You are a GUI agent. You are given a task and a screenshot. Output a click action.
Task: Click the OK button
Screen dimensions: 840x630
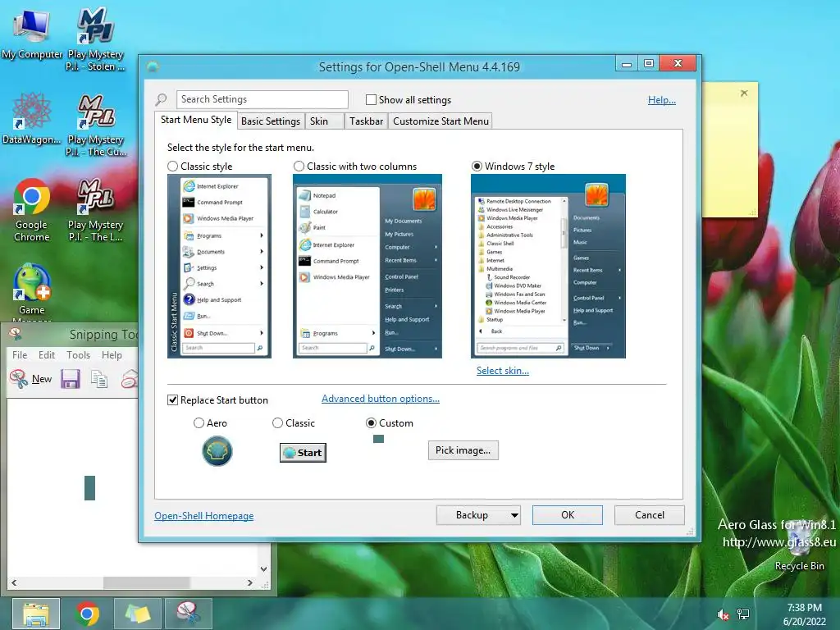click(x=568, y=515)
